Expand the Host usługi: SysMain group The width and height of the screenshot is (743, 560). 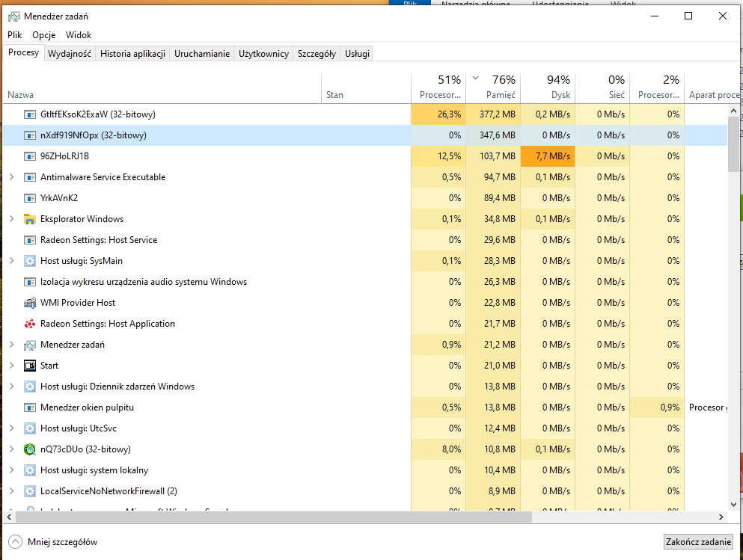pyautogui.click(x=12, y=260)
